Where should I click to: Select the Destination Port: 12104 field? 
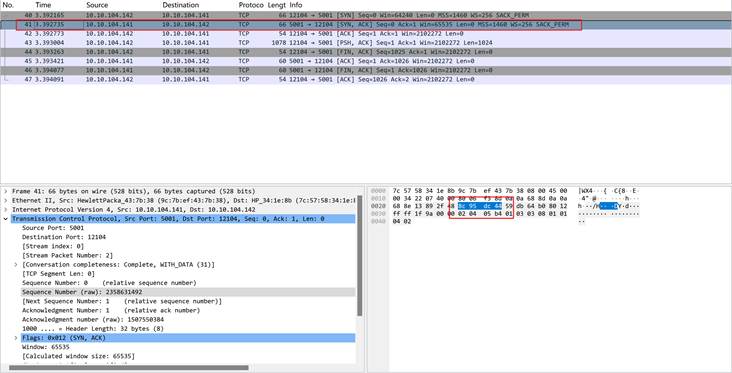pyautogui.click(x=64, y=237)
